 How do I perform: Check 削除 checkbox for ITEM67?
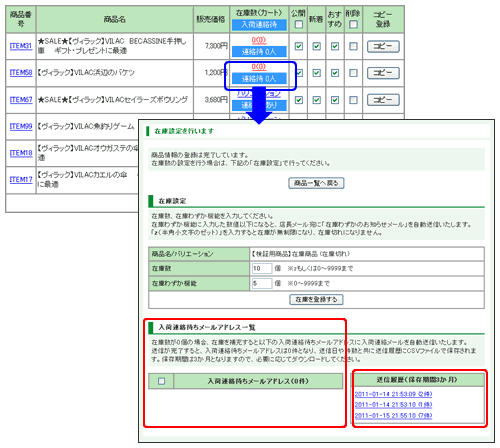[x=353, y=100]
